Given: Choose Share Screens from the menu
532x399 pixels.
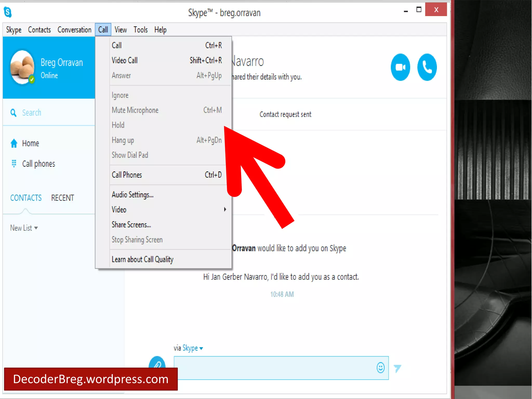Looking at the screenshot, I should pos(167,224).
